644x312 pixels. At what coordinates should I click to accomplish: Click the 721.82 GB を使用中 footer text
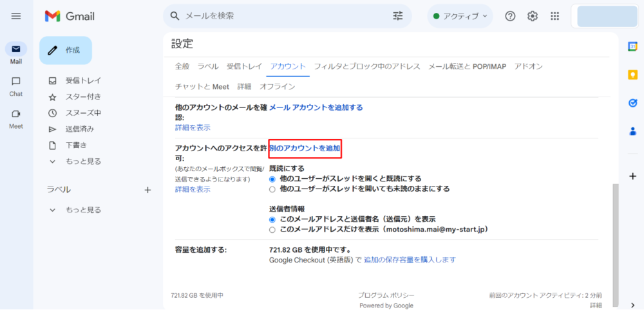click(x=197, y=295)
